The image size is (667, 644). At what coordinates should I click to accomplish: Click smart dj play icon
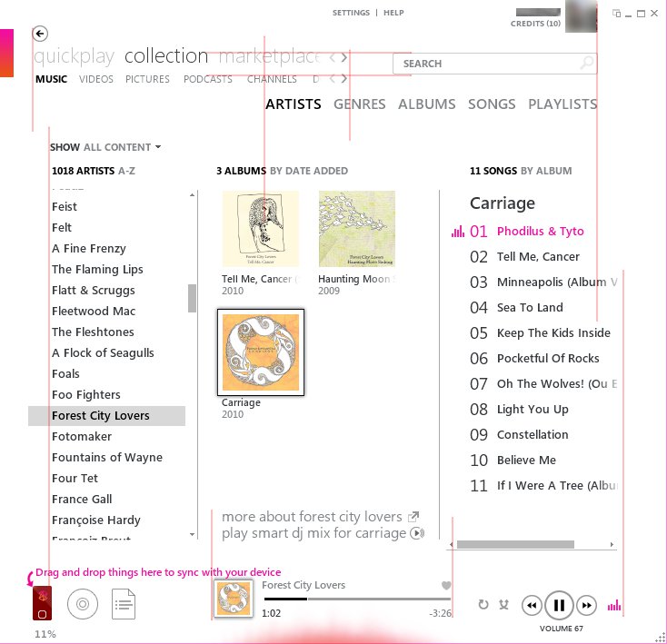[x=417, y=532]
